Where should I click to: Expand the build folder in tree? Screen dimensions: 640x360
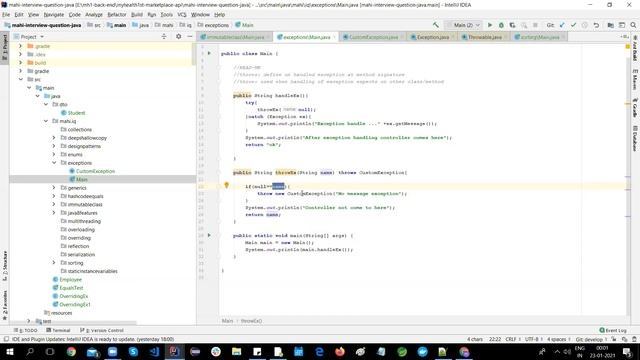point(20,62)
